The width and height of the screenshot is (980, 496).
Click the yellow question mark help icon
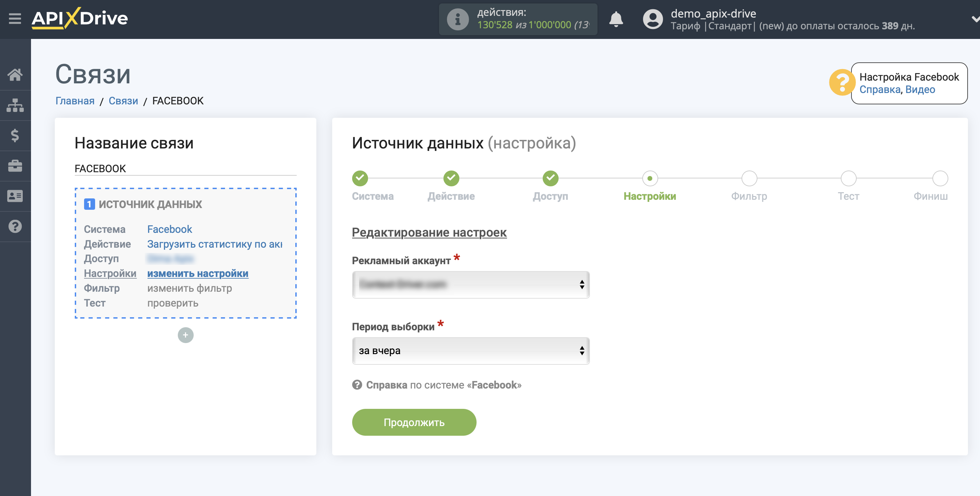point(842,82)
